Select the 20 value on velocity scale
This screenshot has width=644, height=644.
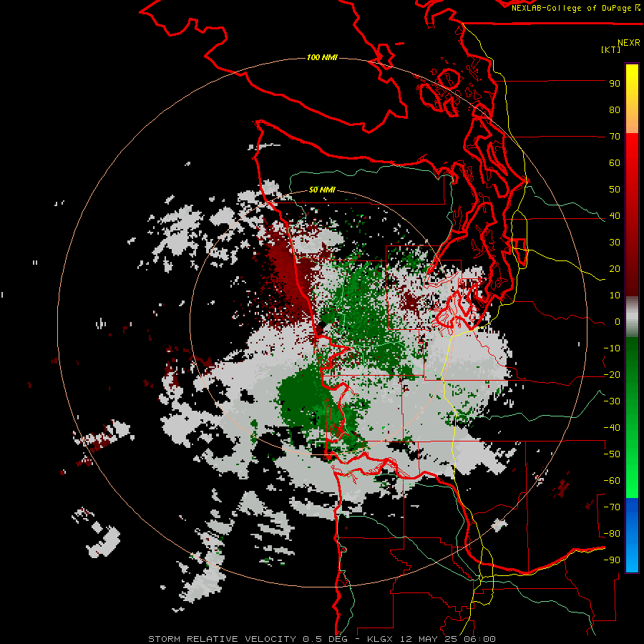[615, 269]
